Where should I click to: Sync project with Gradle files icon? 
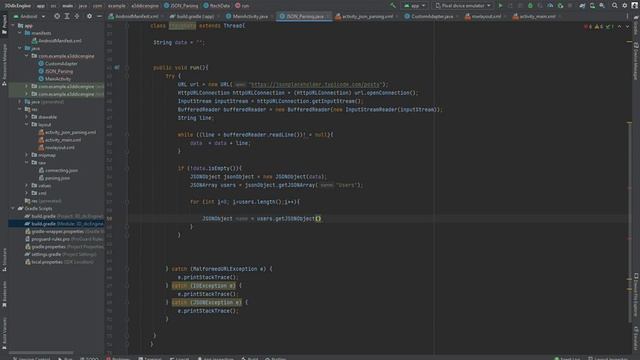click(x=582, y=6)
